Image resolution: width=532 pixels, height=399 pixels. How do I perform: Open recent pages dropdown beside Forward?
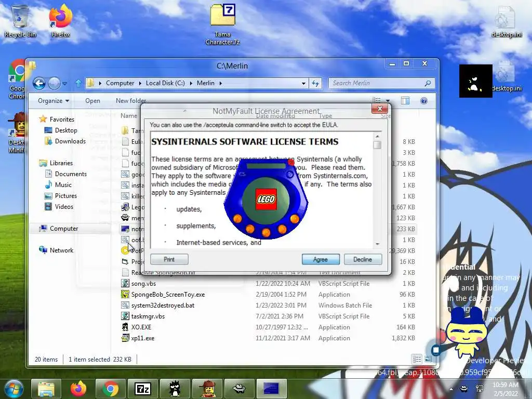point(65,83)
